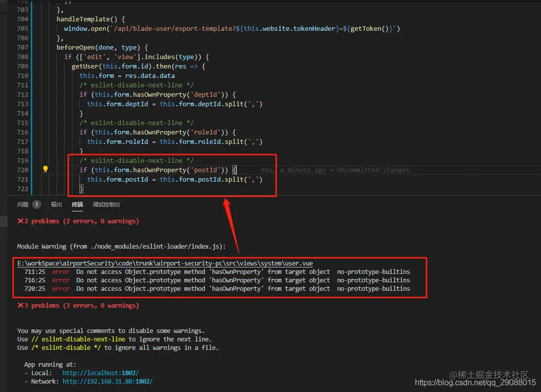This screenshot has height=392, width=541.
Task: Click the '3 problems (3 errors, 0 warnings)' message
Action: pos(78,305)
